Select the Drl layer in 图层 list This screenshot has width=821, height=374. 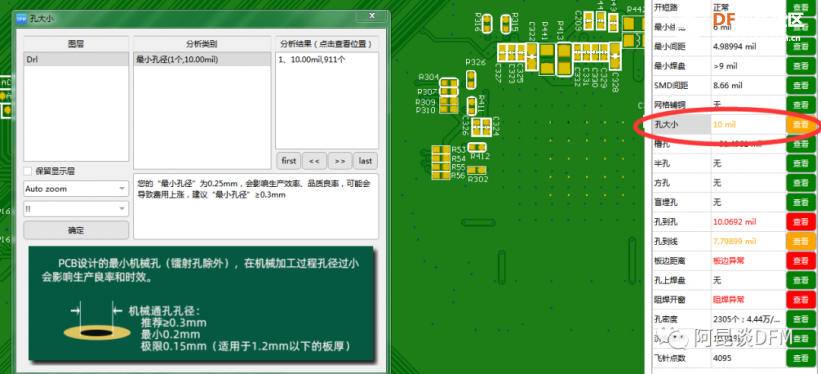(76, 60)
